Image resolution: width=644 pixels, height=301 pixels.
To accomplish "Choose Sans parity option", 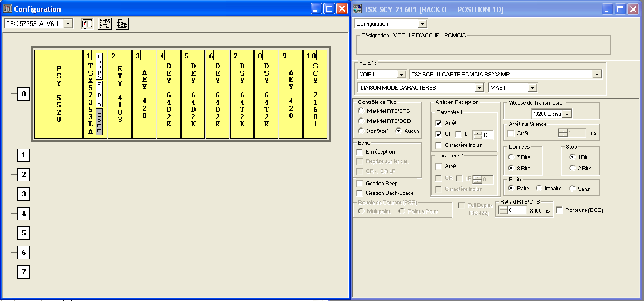I will (x=572, y=189).
